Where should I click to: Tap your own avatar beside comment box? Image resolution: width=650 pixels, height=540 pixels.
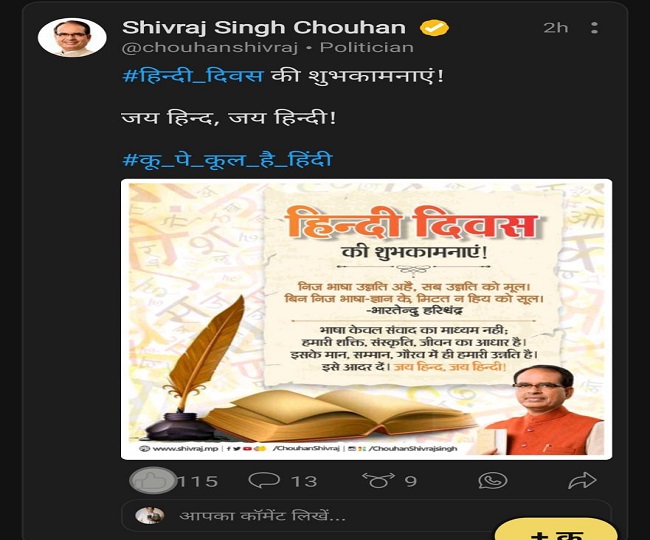point(150,516)
